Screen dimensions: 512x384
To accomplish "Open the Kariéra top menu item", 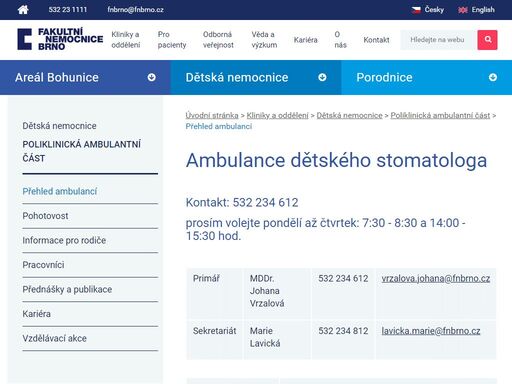I will pyautogui.click(x=305, y=40).
